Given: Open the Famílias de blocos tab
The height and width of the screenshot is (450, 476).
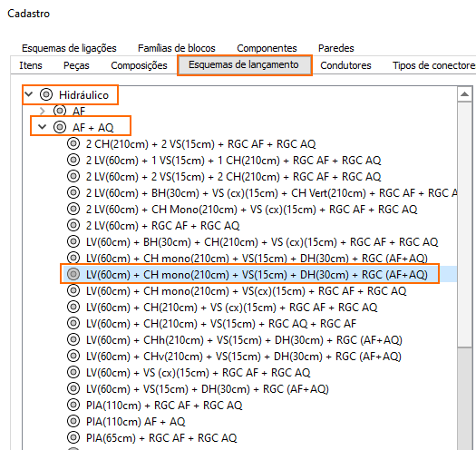Looking at the screenshot, I should click(177, 48).
